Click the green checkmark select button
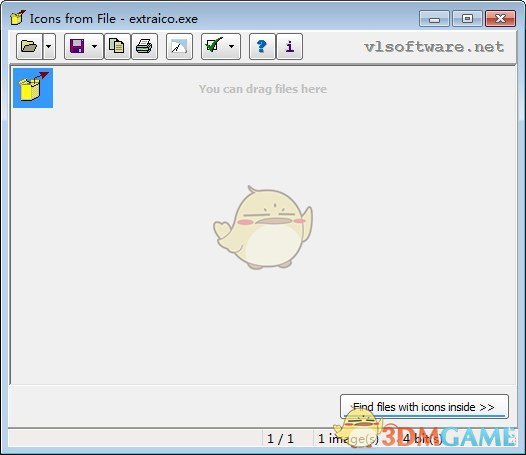Image resolution: width=526 pixels, height=455 pixels. [x=214, y=46]
